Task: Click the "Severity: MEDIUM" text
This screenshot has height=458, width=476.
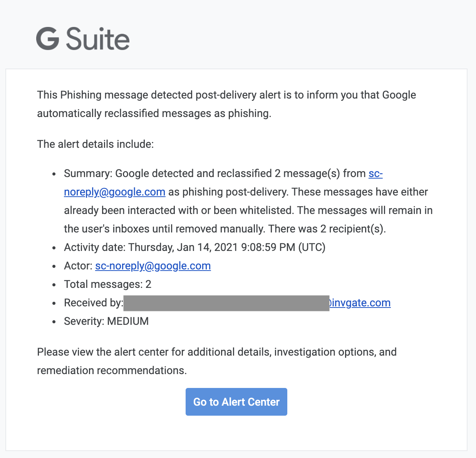Action: (x=106, y=321)
